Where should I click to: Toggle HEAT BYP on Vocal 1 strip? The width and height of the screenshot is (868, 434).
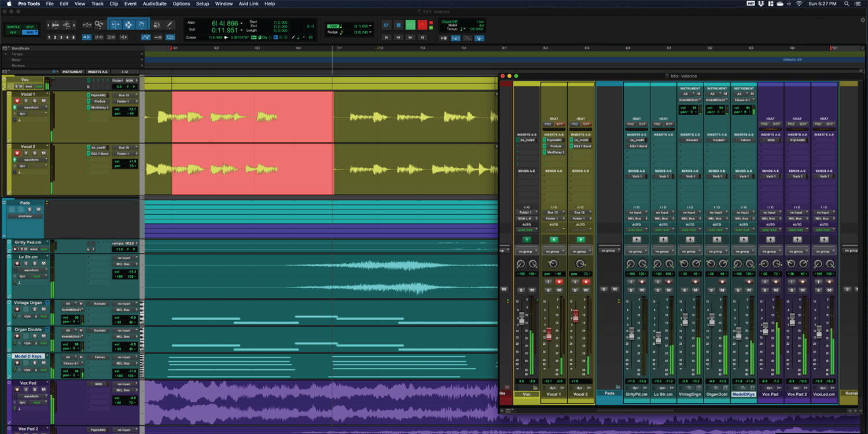coord(560,124)
